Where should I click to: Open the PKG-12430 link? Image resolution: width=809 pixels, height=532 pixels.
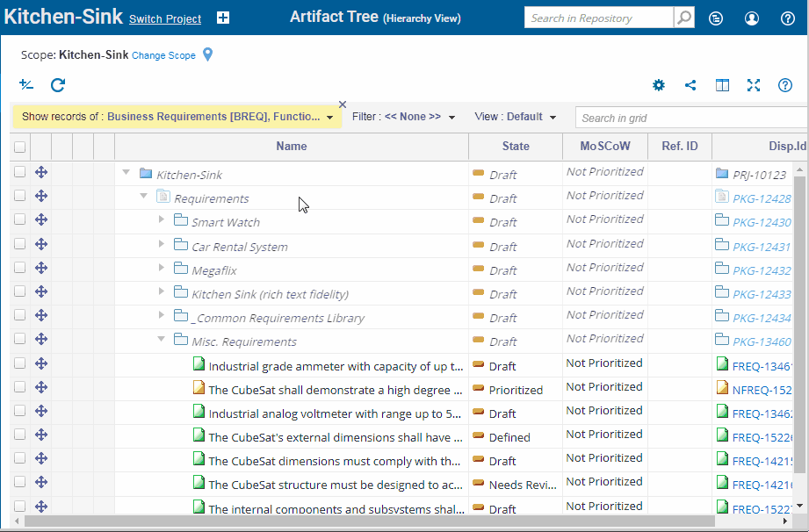point(762,222)
